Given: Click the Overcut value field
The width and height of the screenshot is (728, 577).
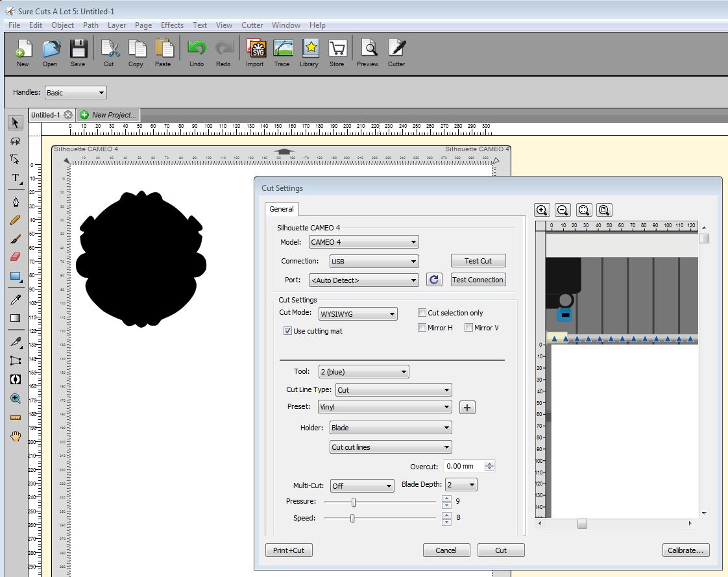Looking at the screenshot, I should [463, 466].
